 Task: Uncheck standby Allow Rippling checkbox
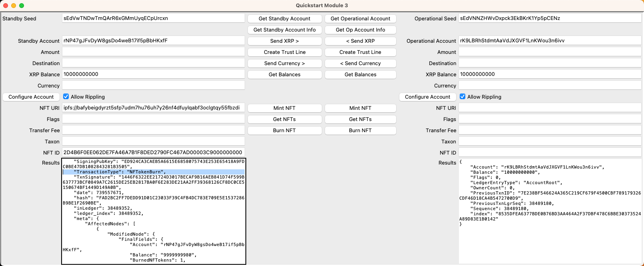point(66,97)
